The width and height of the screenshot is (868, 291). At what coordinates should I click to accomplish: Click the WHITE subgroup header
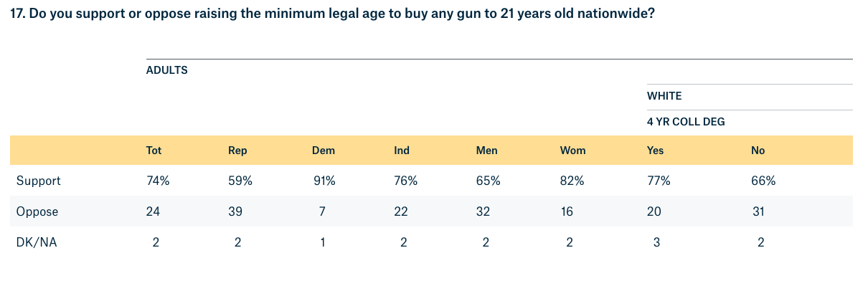click(664, 96)
